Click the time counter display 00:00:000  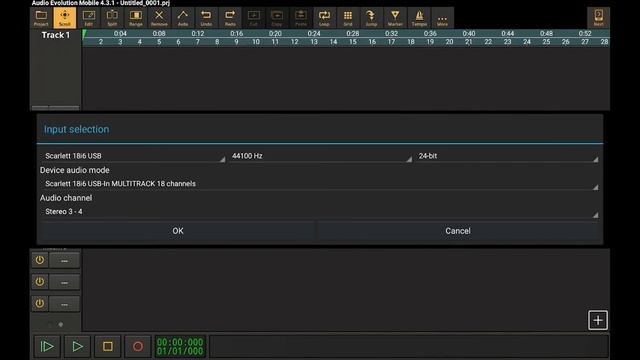click(180, 347)
